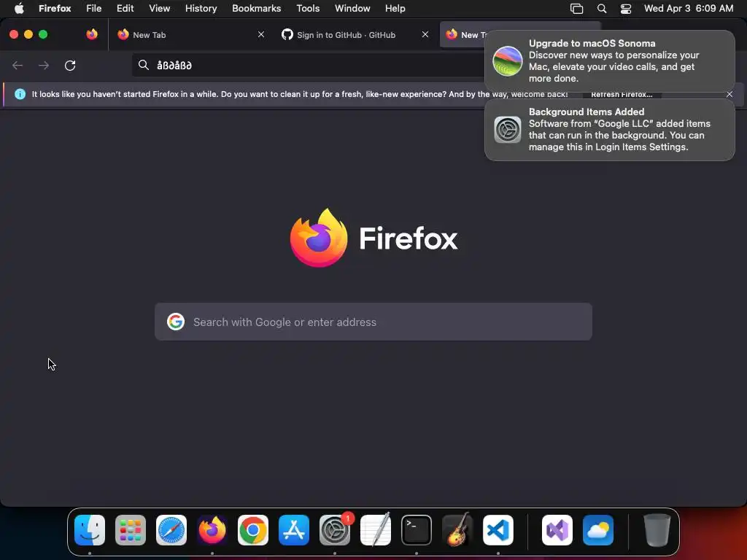747x560 pixels.
Task: Switch to Sign in to GitHub tab
Action: 355,34
